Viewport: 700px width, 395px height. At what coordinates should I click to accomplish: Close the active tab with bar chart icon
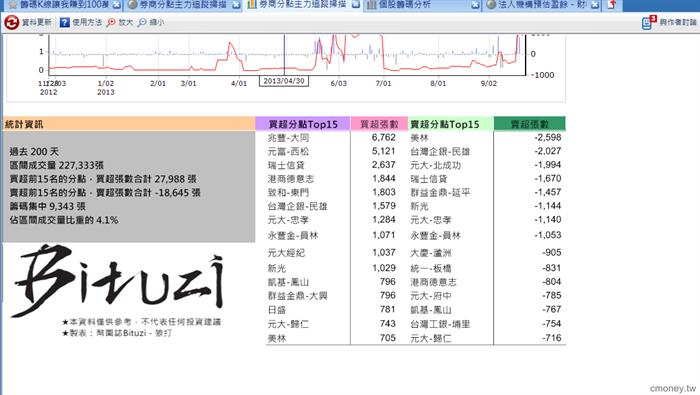356,5
